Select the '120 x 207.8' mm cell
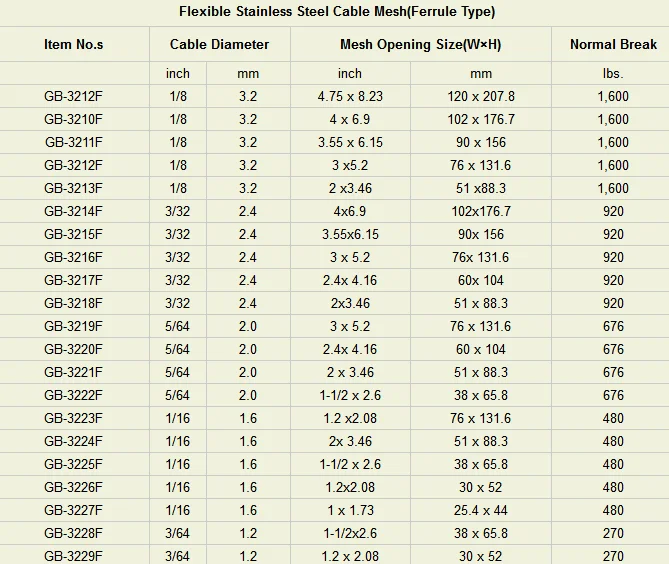This screenshot has height=564, width=669. click(481, 96)
